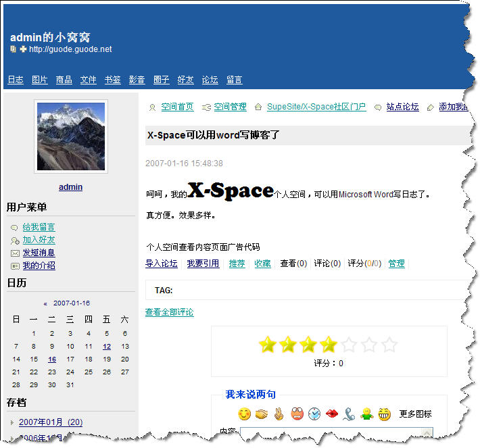The image size is (480, 448).
Task: Rate the post five stars
Action: point(349,344)
